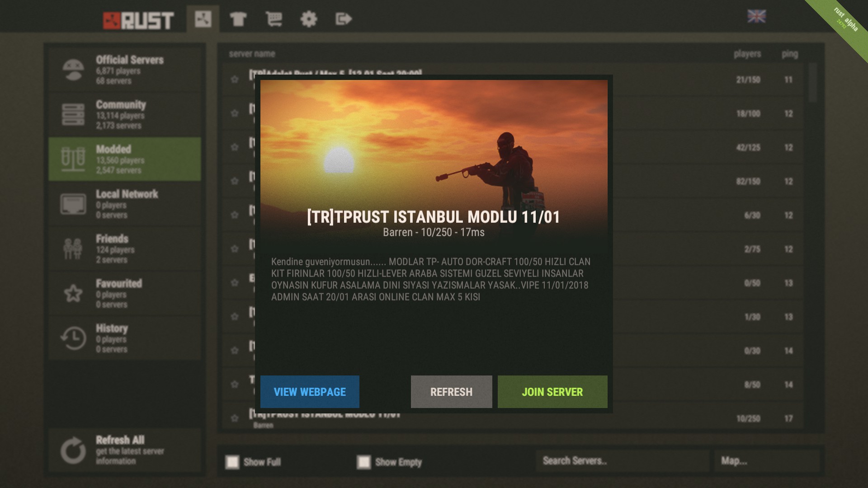Favourite the server with 10/250 players
Screen dimensions: 868x488
point(235,418)
